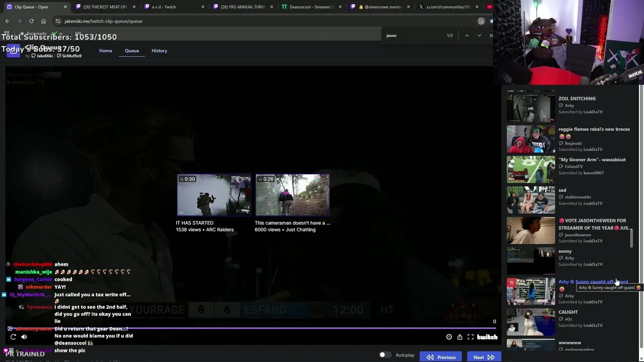The height and width of the screenshot is (362, 644).
Task: Select the 'My Gooner Arm - wassabicat' clip
Action: [592, 160]
